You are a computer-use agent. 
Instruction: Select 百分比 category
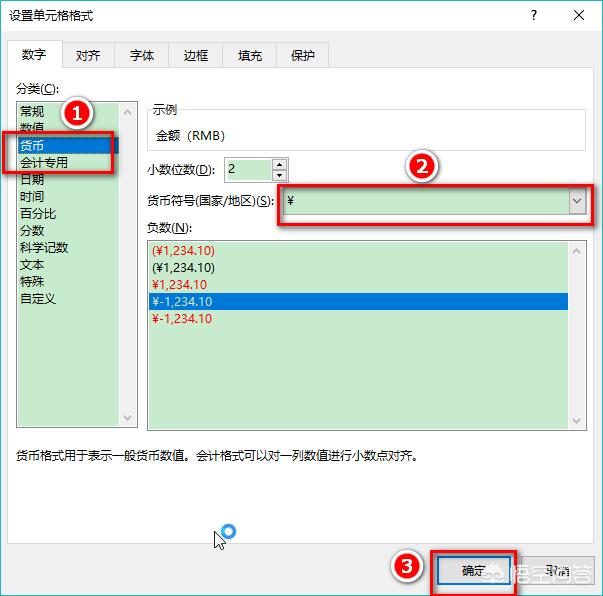tap(68, 213)
